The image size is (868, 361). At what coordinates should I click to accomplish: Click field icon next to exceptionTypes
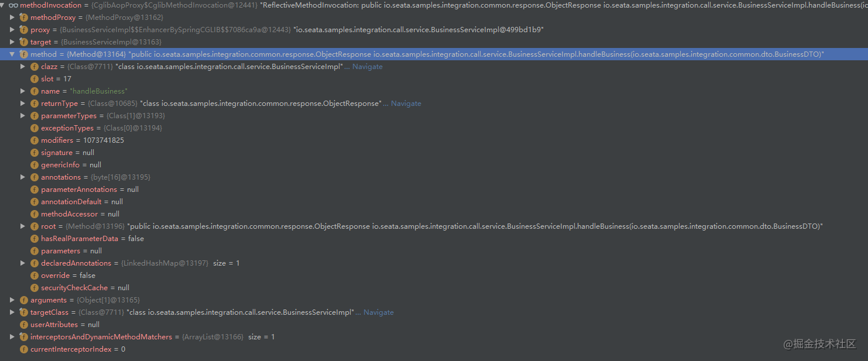34,128
